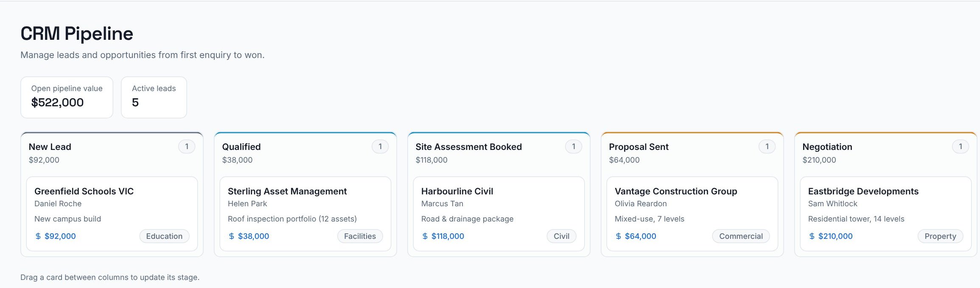Click contact name Marcus Tan

[442, 204]
